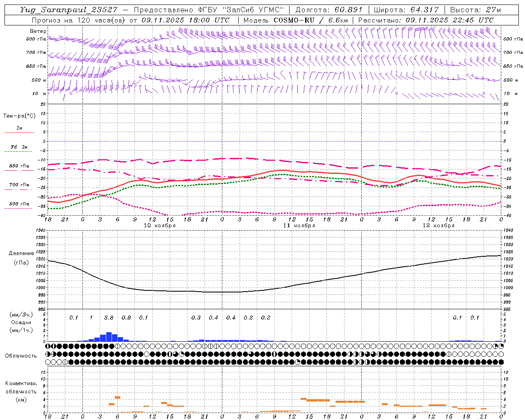Select the latitude value "Широта: 64.317"
The height and width of the screenshot is (420, 525).
tap(406, 10)
